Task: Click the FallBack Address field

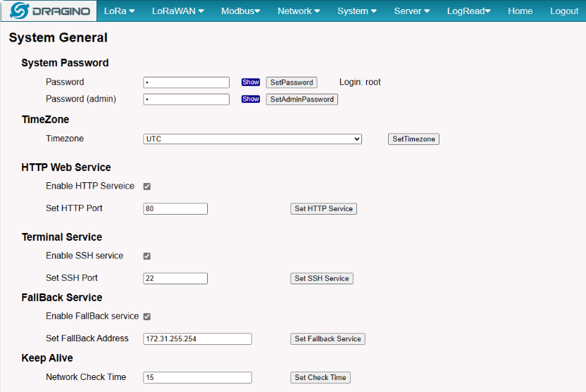Action: [197, 339]
